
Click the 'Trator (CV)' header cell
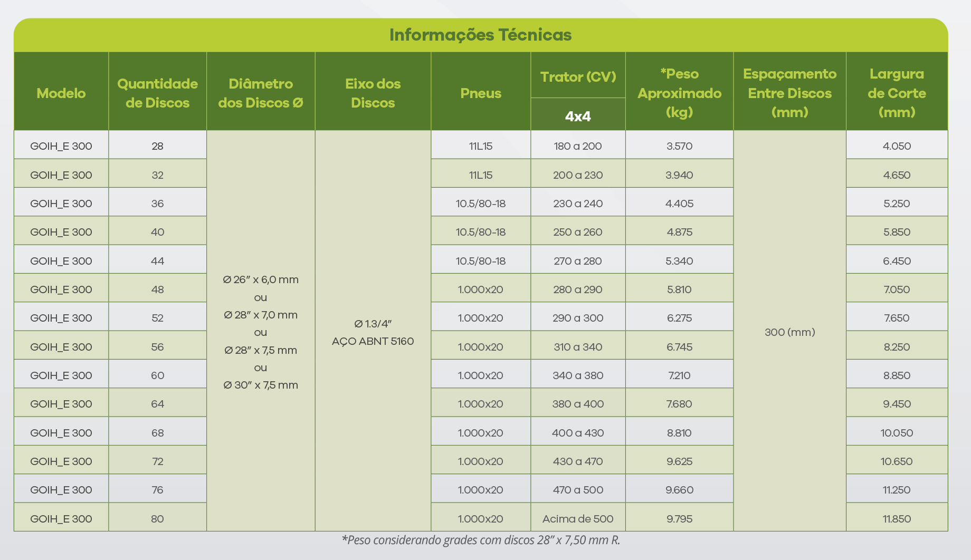578,77
